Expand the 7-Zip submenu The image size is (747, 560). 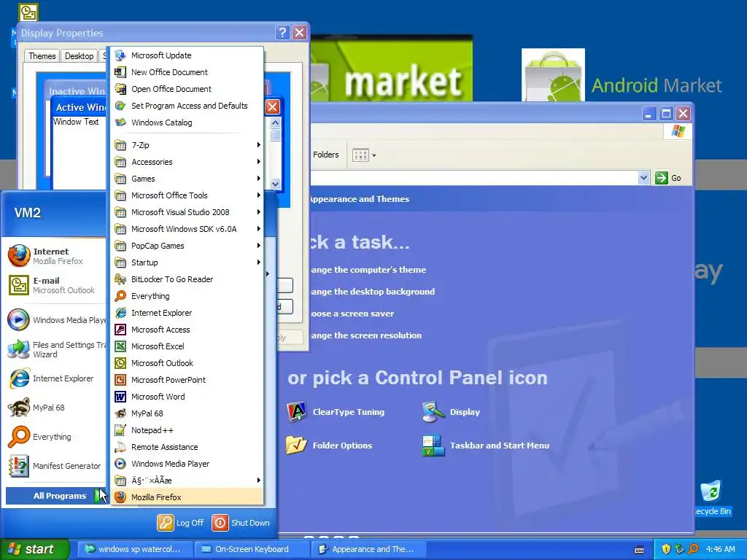pyautogui.click(x=187, y=145)
